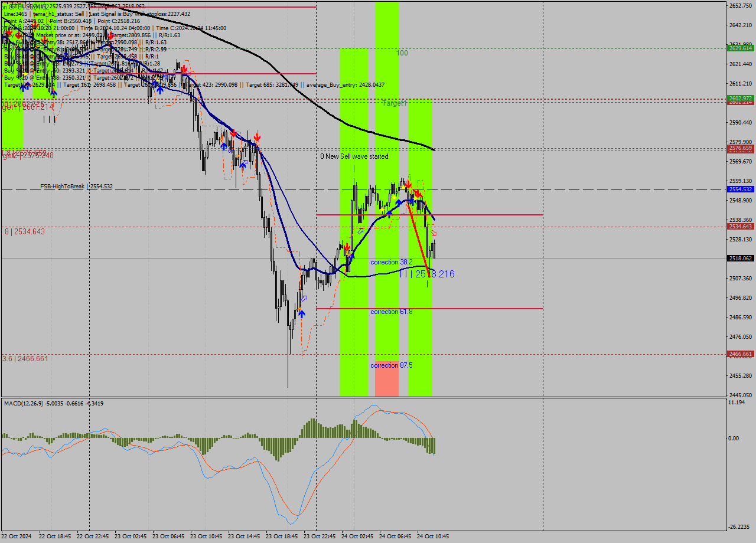This screenshot has width=756, height=543.
Task: Click the '23 Oct 06:45' time label
Action: pyautogui.click(x=168, y=537)
